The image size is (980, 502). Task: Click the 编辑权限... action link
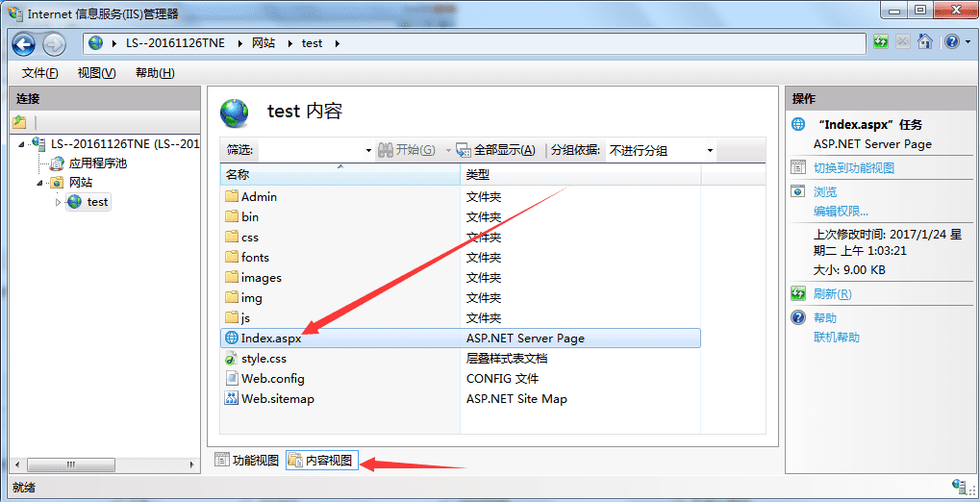tap(841, 212)
